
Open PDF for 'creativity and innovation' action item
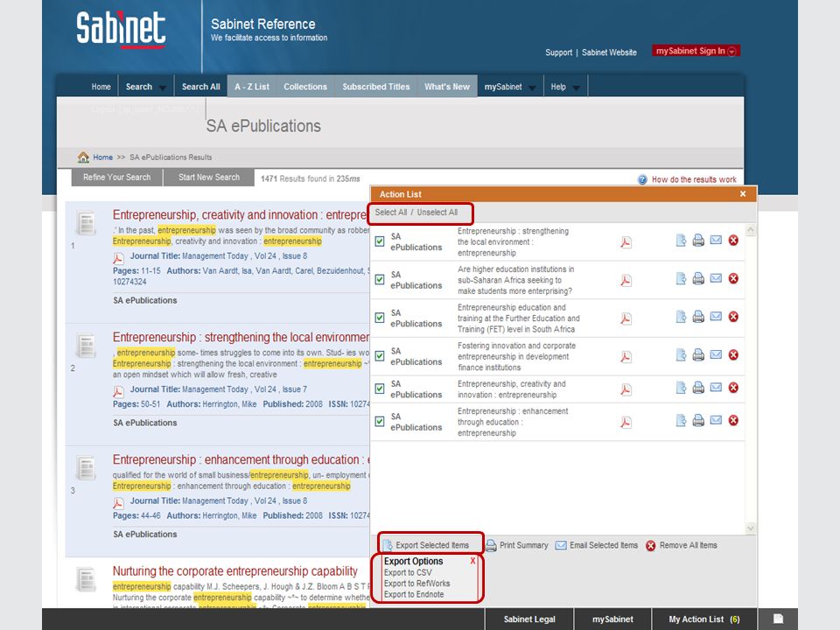click(x=626, y=389)
